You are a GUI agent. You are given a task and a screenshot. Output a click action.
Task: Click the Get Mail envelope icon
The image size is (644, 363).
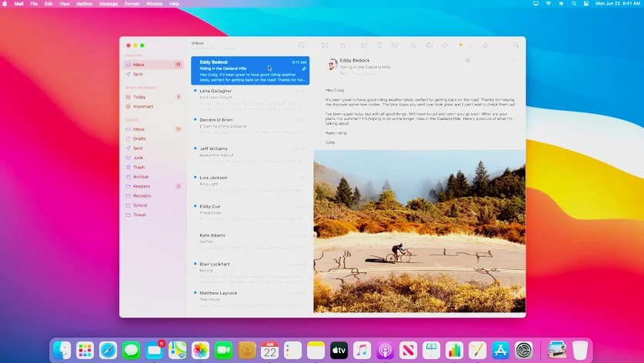click(325, 45)
